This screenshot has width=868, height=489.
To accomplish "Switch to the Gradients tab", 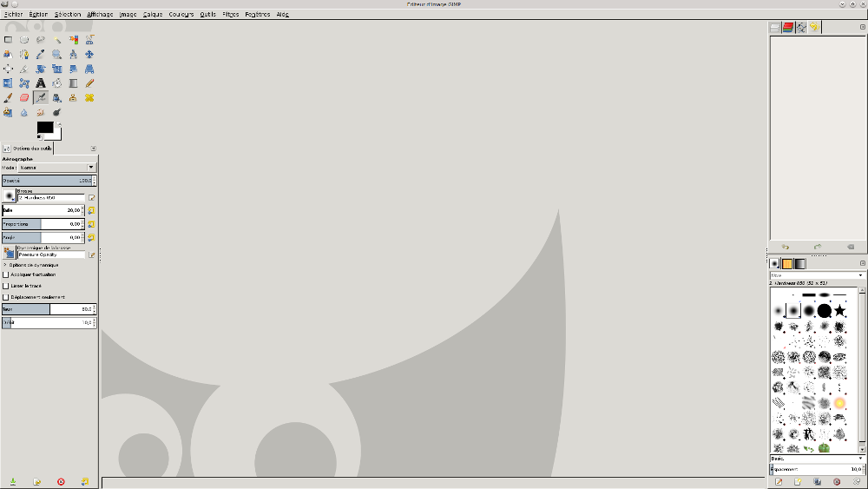I will (800, 263).
